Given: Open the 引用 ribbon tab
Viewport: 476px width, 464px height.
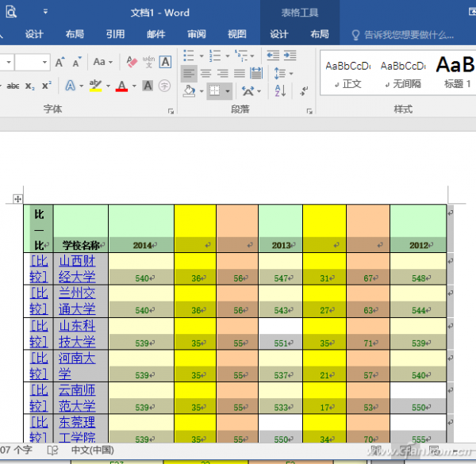Looking at the screenshot, I should [x=116, y=34].
